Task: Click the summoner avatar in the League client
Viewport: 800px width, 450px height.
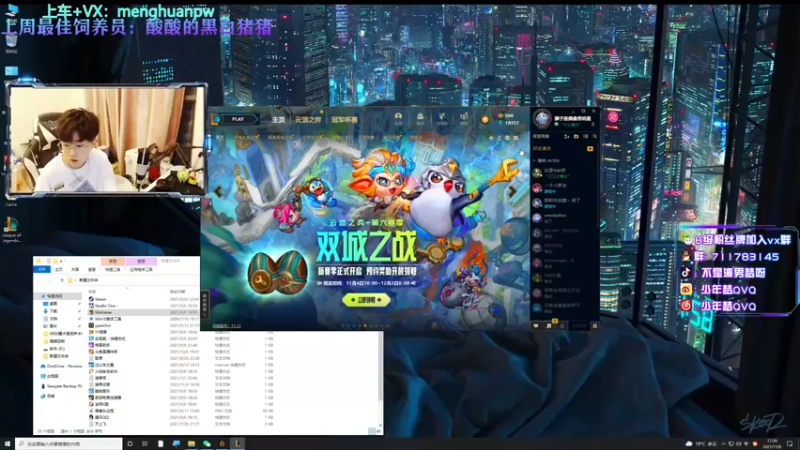Action: pyautogui.click(x=542, y=119)
